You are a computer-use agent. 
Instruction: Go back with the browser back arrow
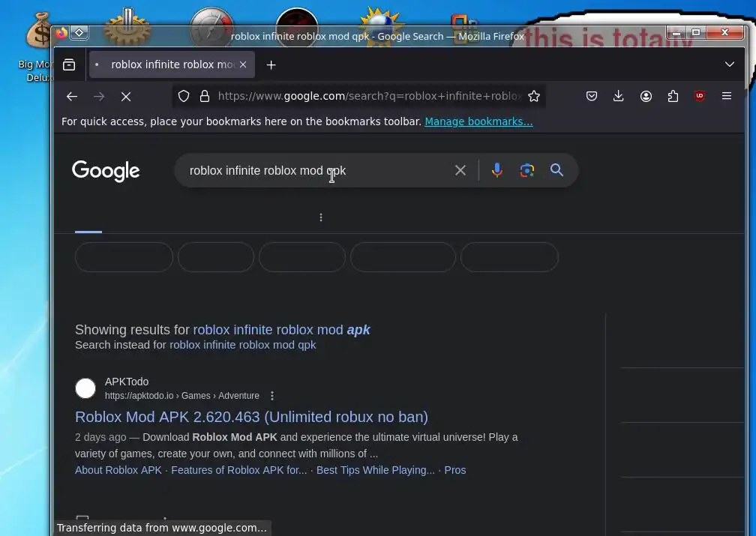(72, 97)
